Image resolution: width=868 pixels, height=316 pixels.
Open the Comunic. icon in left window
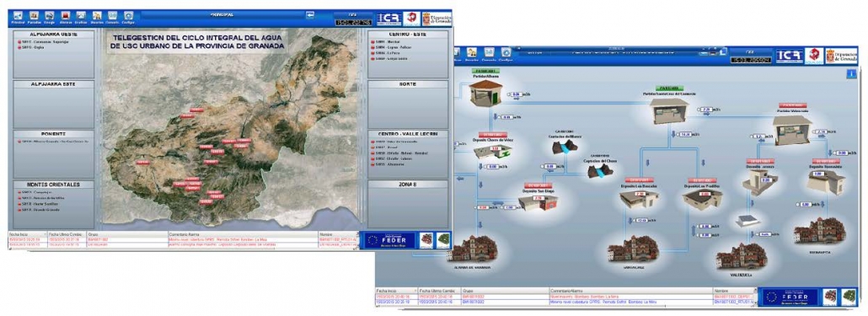[112, 16]
